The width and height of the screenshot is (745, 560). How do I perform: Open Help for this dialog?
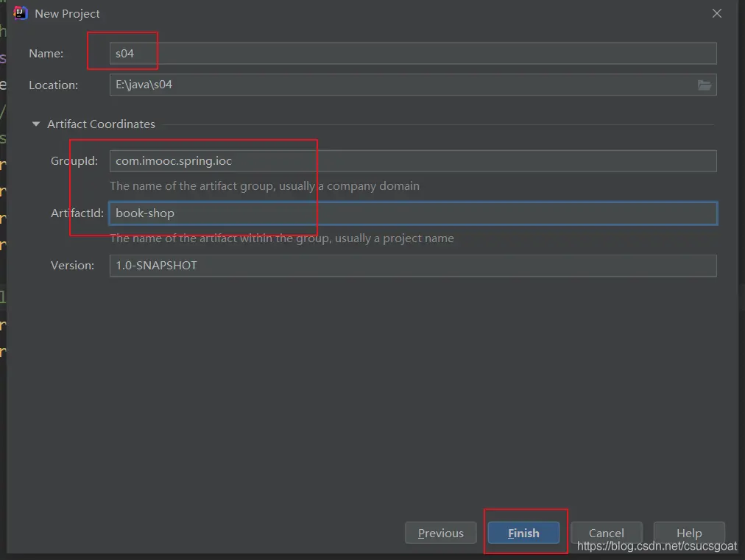(689, 534)
